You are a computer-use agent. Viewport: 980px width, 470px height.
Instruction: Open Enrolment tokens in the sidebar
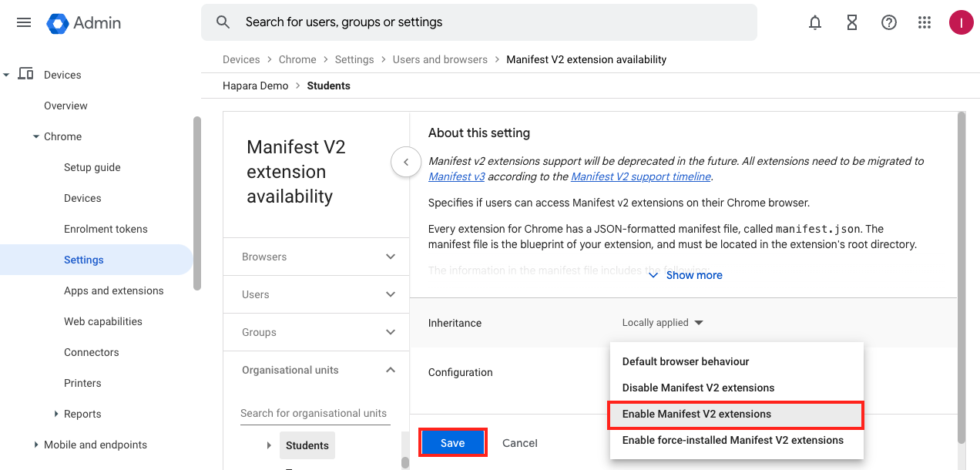pyautogui.click(x=106, y=229)
